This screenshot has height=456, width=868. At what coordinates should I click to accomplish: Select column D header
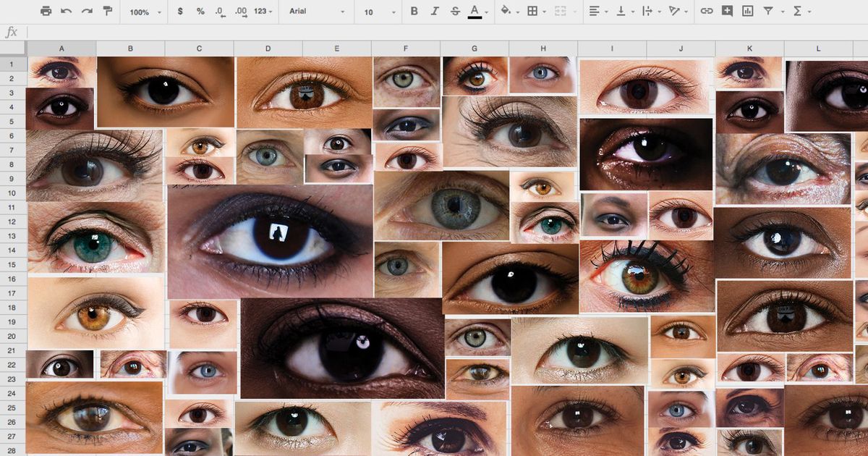tap(268, 48)
